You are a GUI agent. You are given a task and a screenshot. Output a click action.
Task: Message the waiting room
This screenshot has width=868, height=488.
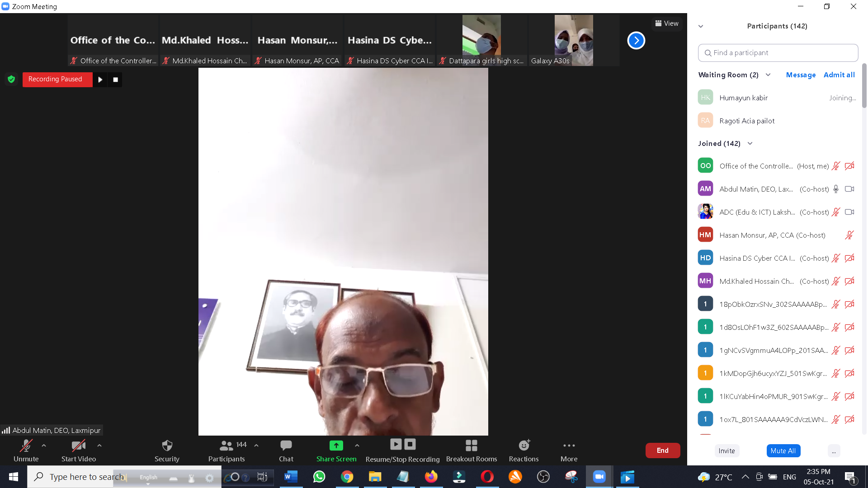pos(801,75)
